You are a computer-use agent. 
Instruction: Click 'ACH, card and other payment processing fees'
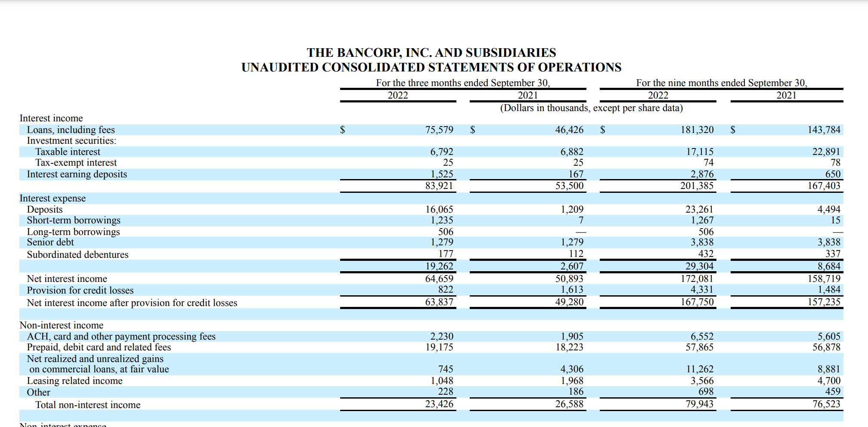(121, 336)
